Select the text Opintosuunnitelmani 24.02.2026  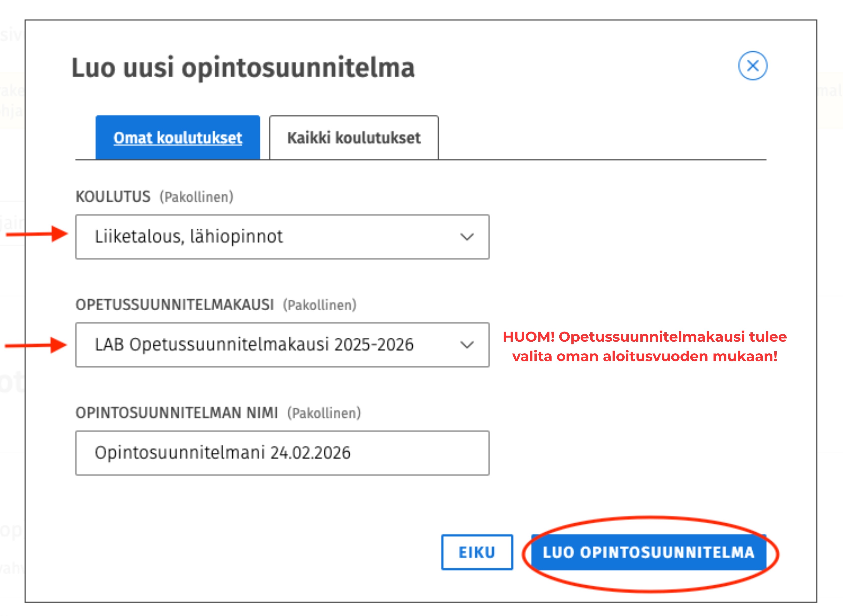[223, 453]
